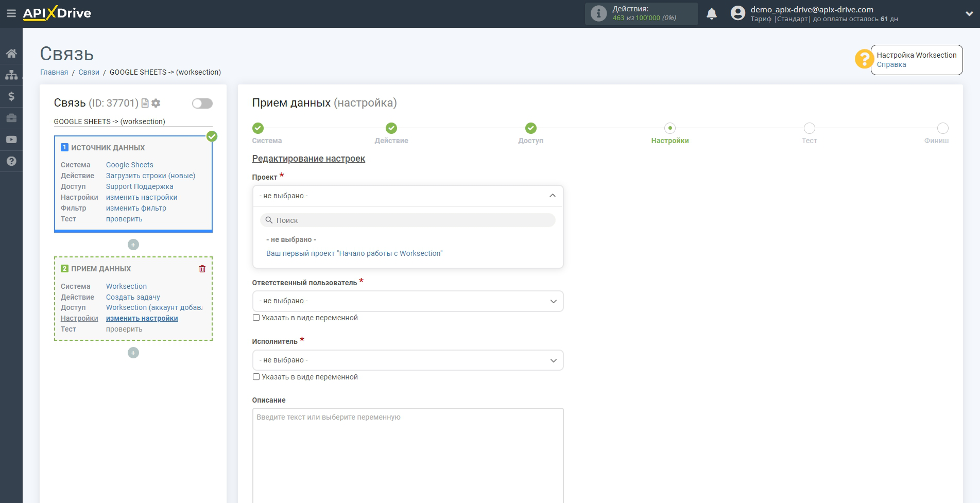Open the Главная breadcrumb link
Image resolution: width=980 pixels, height=503 pixels.
pyautogui.click(x=54, y=72)
